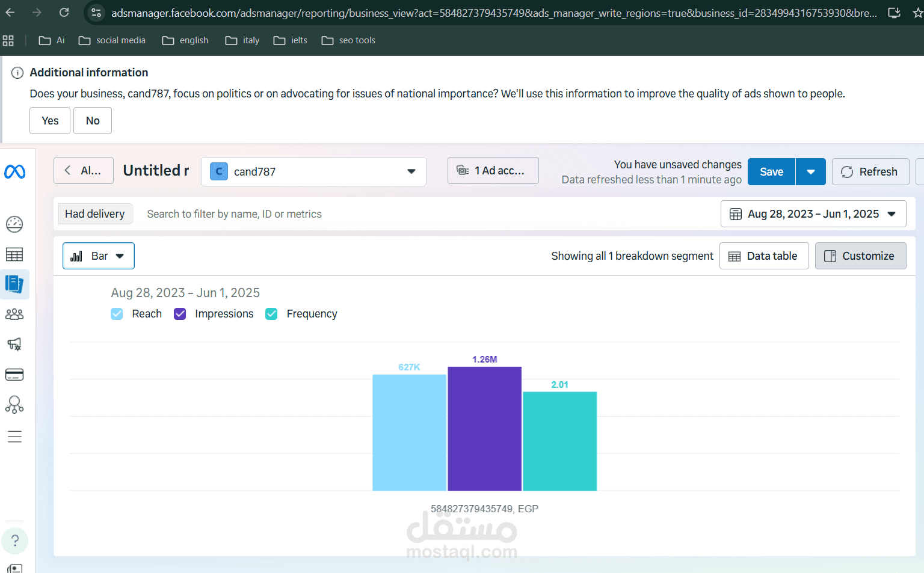Viewport: 924px width, 573px height.
Task: Open the italy bookmarks folder
Action: click(242, 40)
